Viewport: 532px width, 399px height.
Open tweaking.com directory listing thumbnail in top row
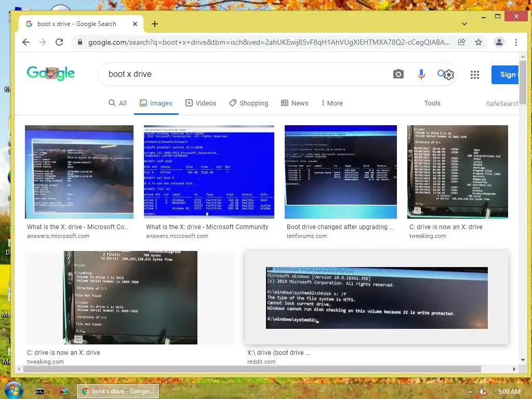tap(457, 171)
